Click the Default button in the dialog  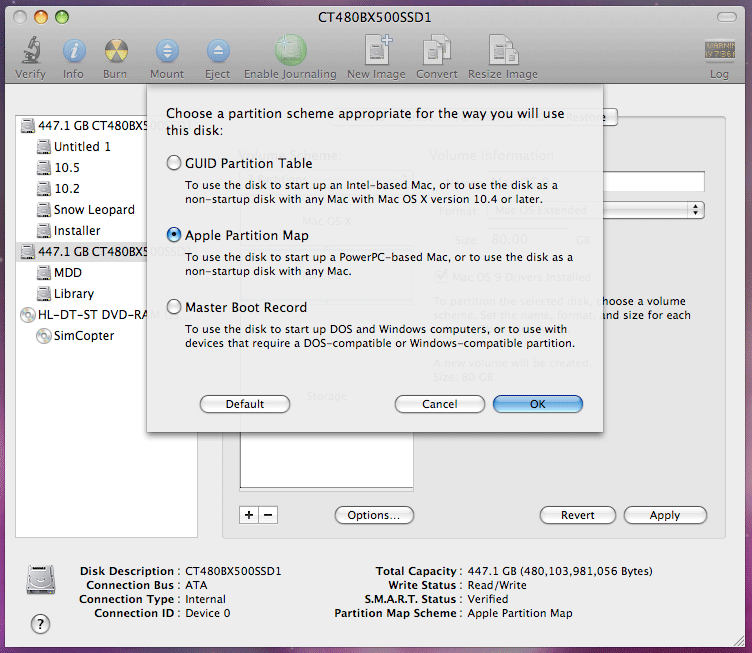coord(245,404)
